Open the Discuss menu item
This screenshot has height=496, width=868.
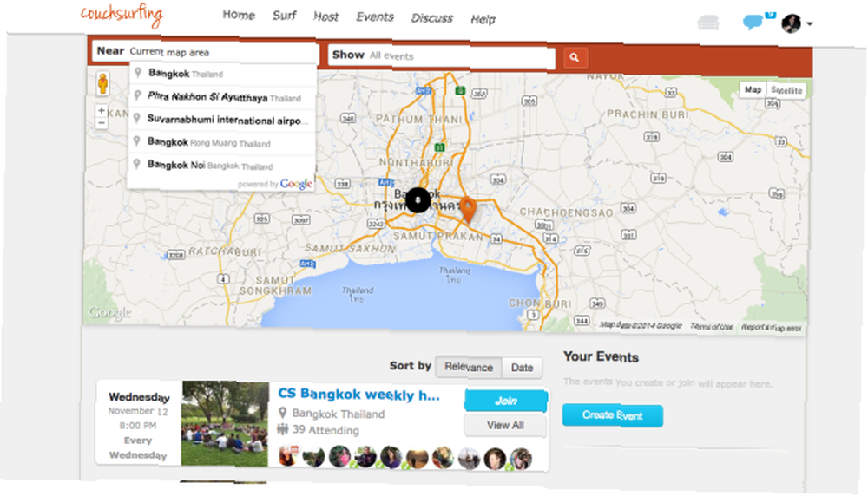pyautogui.click(x=431, y=19)
